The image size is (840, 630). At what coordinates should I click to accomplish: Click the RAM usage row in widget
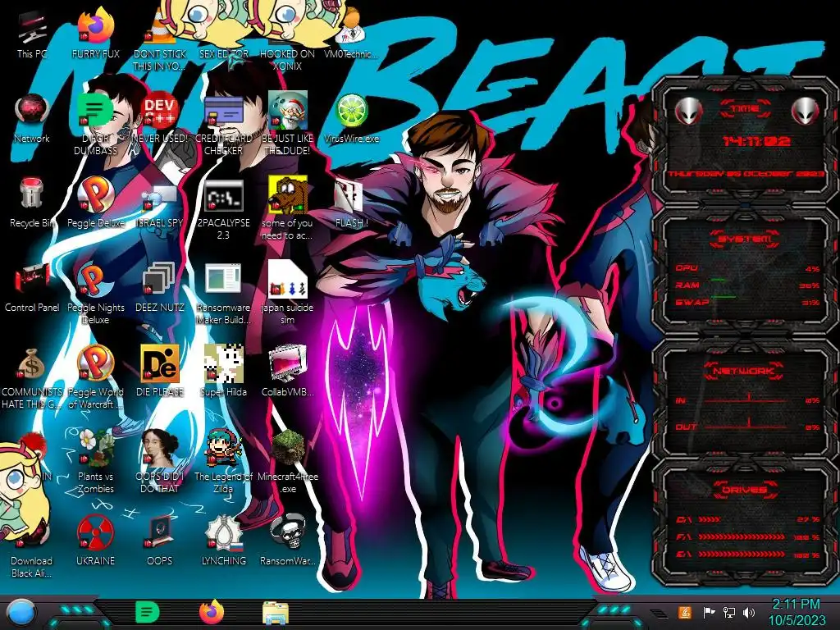point(748,285)
